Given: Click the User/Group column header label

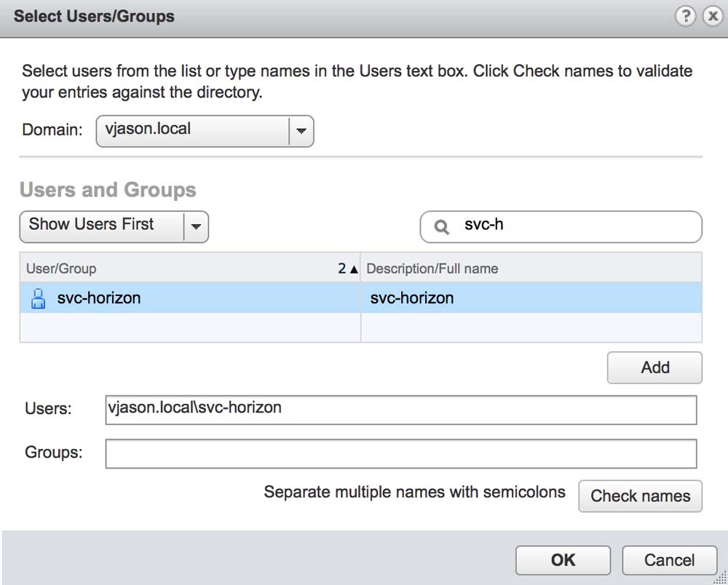Looking at the screenshot, I should pyautogui.click(x=61, y=268).
